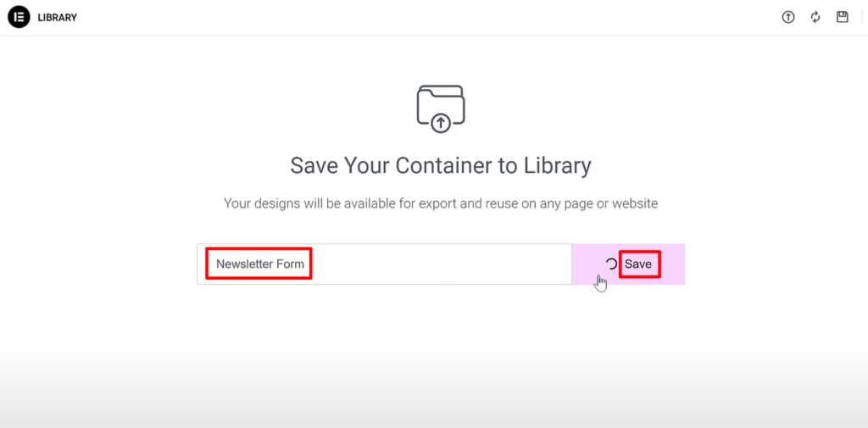Click the Elementor logo icon
Image resolution: width=868 pixels, height=428 pixels.
click(19, 17)
